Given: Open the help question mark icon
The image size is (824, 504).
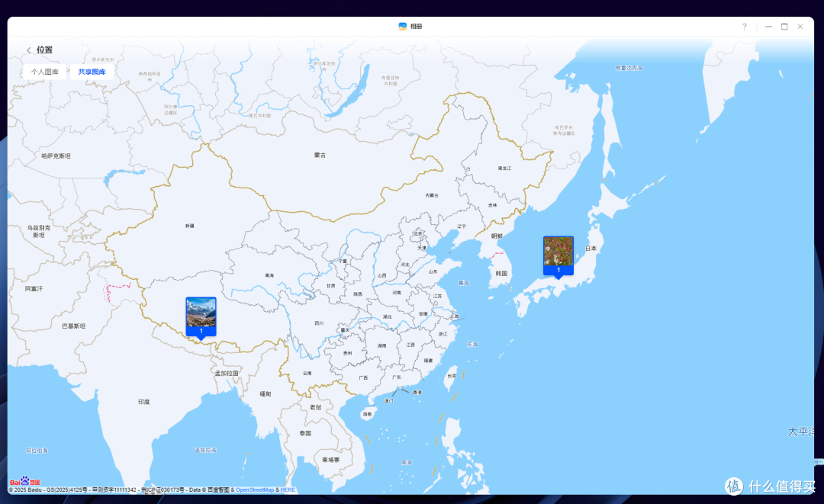Looking at the screenshot, I should (x=744, y=27).
